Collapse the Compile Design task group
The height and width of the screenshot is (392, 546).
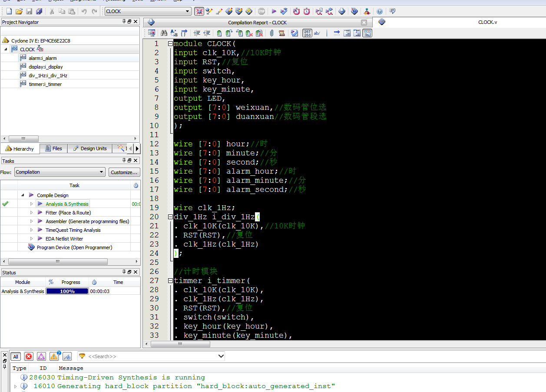pos(23,195)
